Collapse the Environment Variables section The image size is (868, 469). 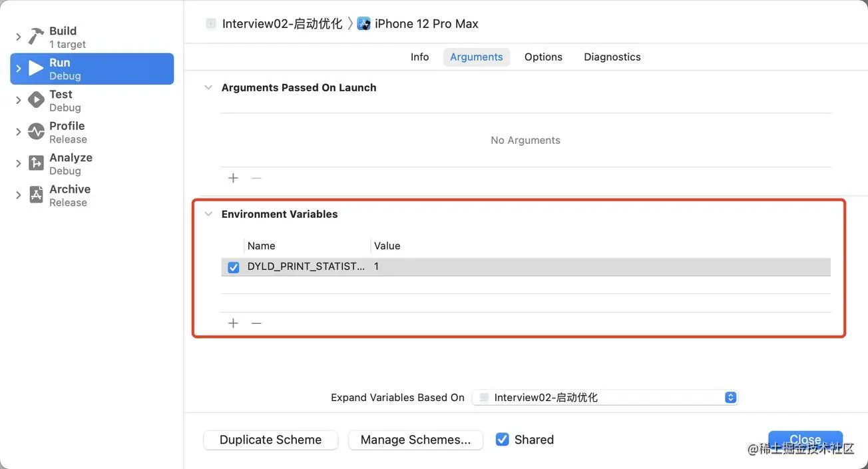pyautogui.click(x=208, y=214)
